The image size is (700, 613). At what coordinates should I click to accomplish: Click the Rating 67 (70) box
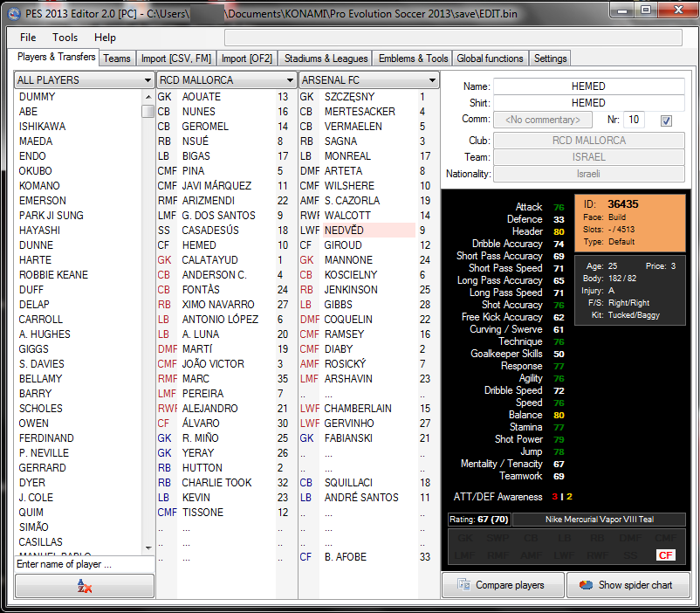(479, 520)
